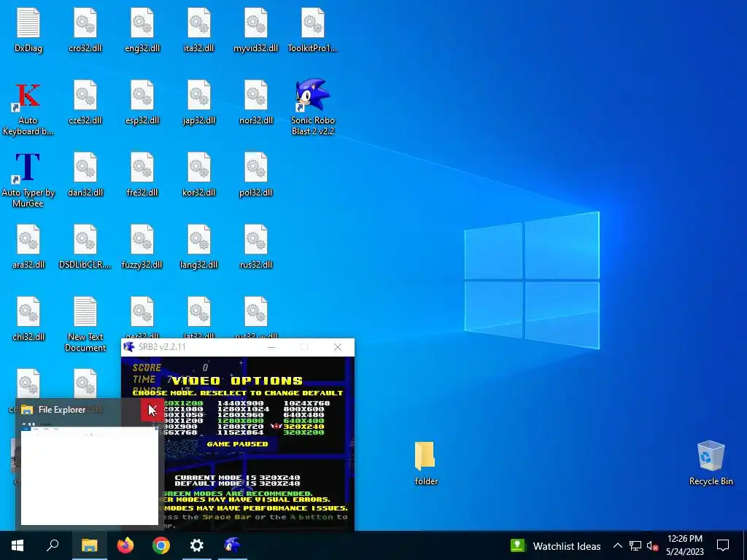Image resolution: width=747 pixels, height=560 pixels.
Task: Choose the 1024x768 video mode
Action: click(307, 403)
